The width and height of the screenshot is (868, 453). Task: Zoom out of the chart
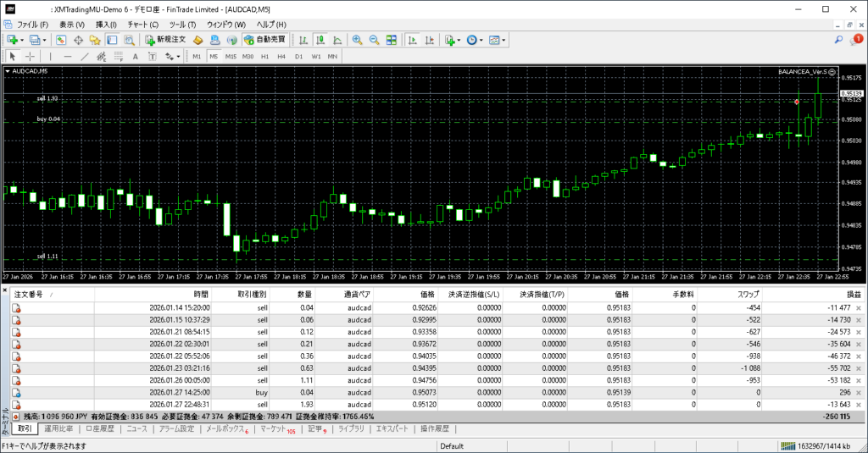click(374, 40)
